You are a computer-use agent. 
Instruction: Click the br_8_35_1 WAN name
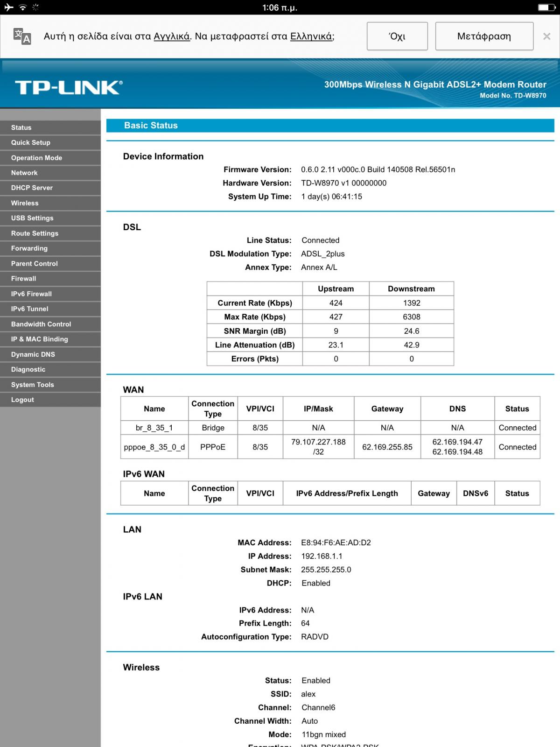click(154, 428)
